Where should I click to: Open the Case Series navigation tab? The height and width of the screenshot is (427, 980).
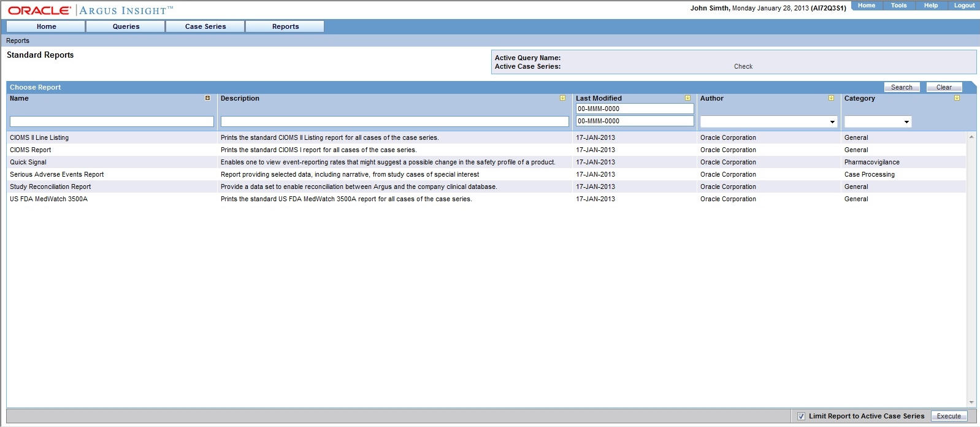click(205, 26)
